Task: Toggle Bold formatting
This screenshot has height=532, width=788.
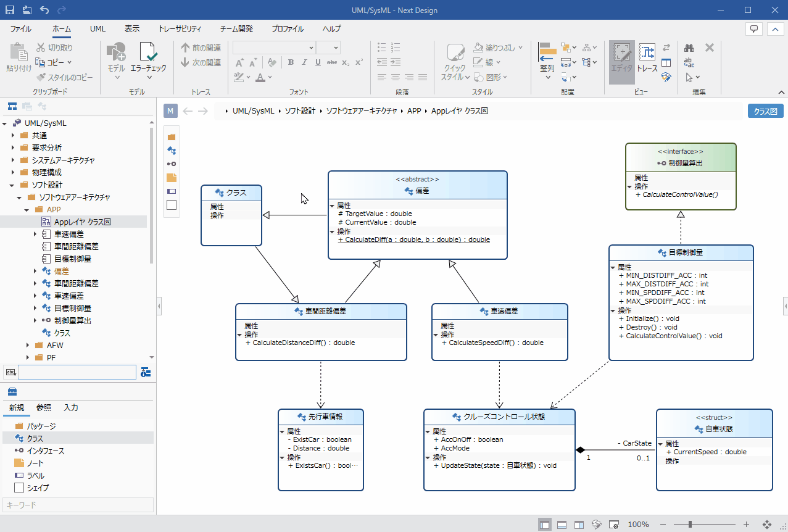Action: click(x=291, y=62)
